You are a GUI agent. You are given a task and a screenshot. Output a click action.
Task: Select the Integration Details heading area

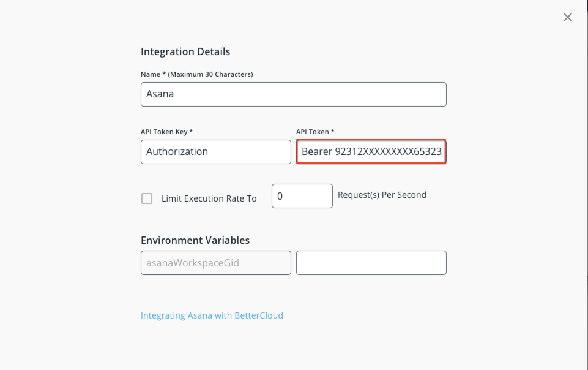click(x=185, y=51)
